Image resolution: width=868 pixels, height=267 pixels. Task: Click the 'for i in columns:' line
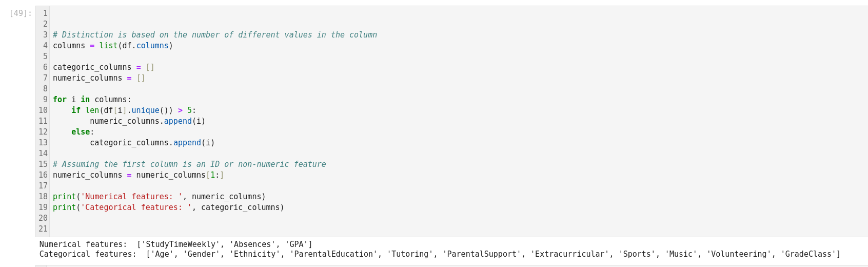click(92, 100)
